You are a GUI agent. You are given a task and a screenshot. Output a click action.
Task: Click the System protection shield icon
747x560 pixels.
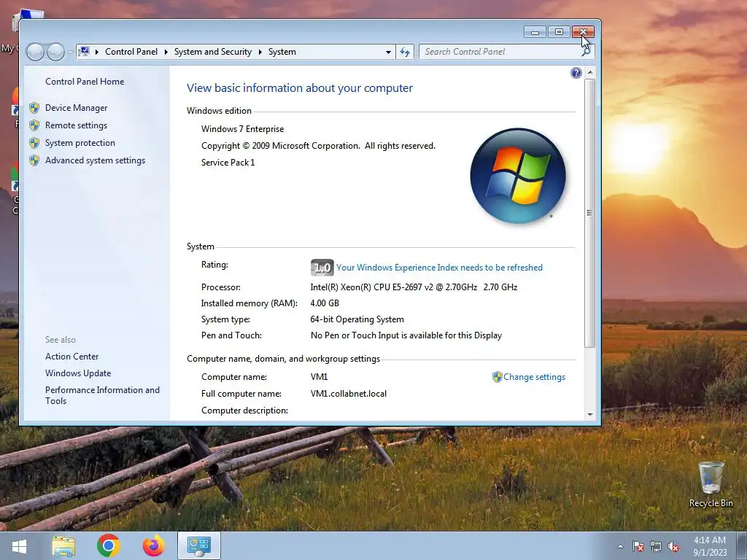pos(34,143)
